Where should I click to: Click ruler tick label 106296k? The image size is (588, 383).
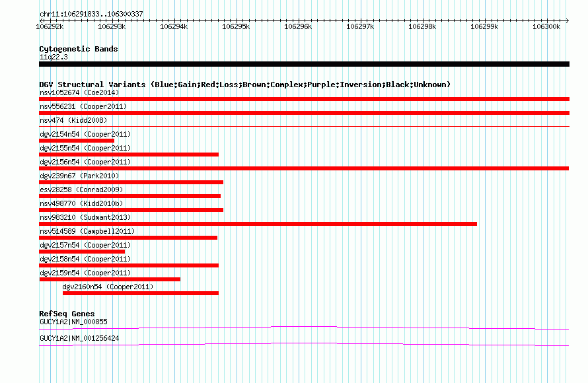click(298, 26)
